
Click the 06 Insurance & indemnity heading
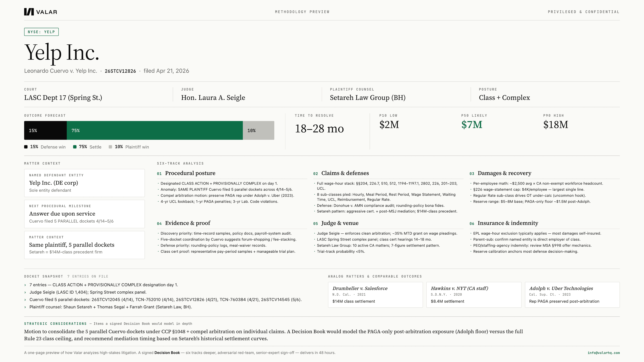(x=504, y=223)
